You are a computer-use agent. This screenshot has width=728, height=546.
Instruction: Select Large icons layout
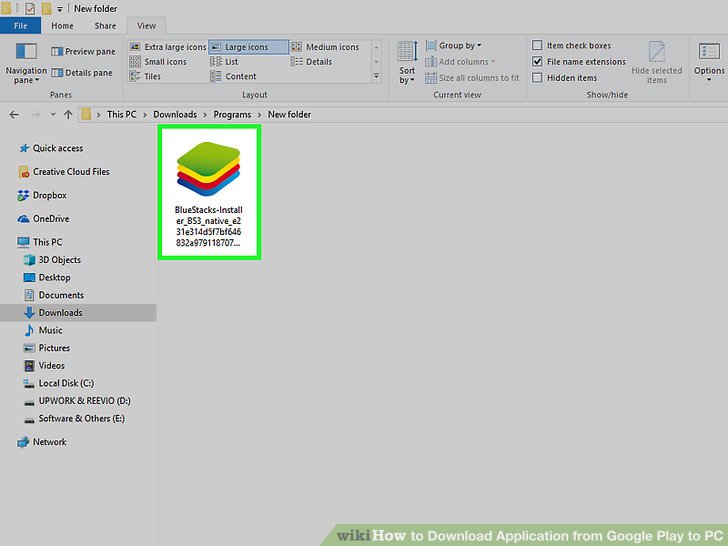pyautogui.click(x=248, y=47)
